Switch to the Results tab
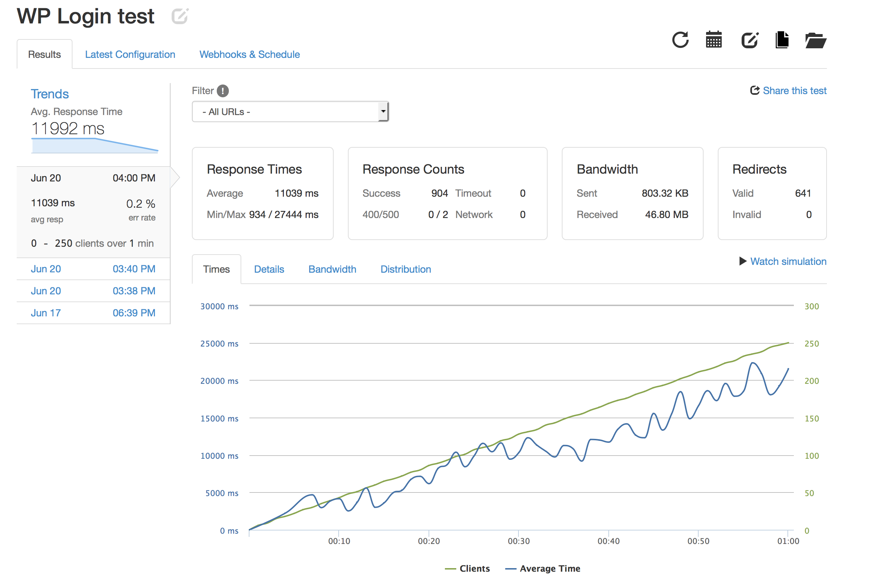Image resolution: width=877 pixels, height=588 pixels. 44,54
